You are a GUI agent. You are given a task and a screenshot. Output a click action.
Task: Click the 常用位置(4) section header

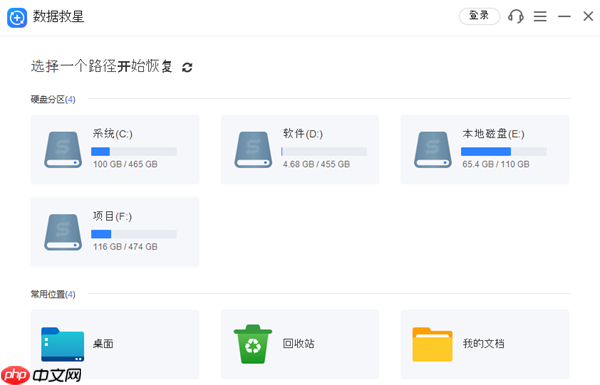[53, 294]
